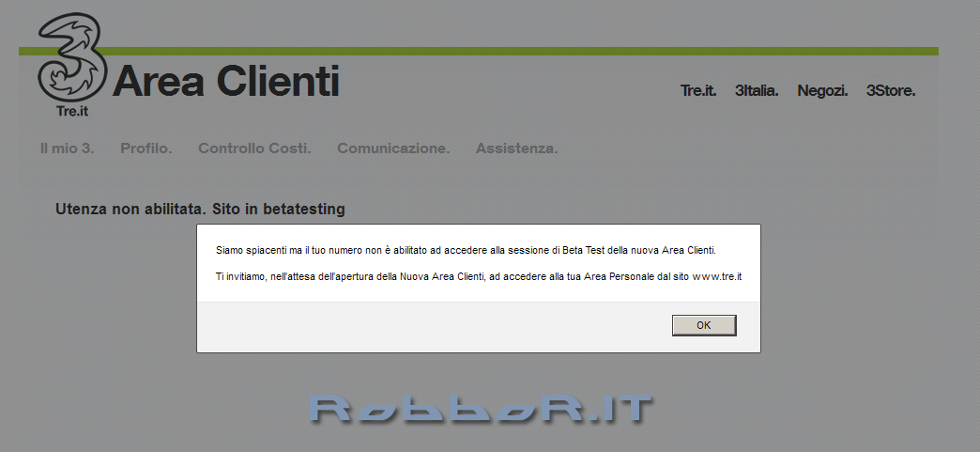Click the 'Utenza non abilitata' heading
Viewport: 980px width, 452px height.
click(200, 209)
